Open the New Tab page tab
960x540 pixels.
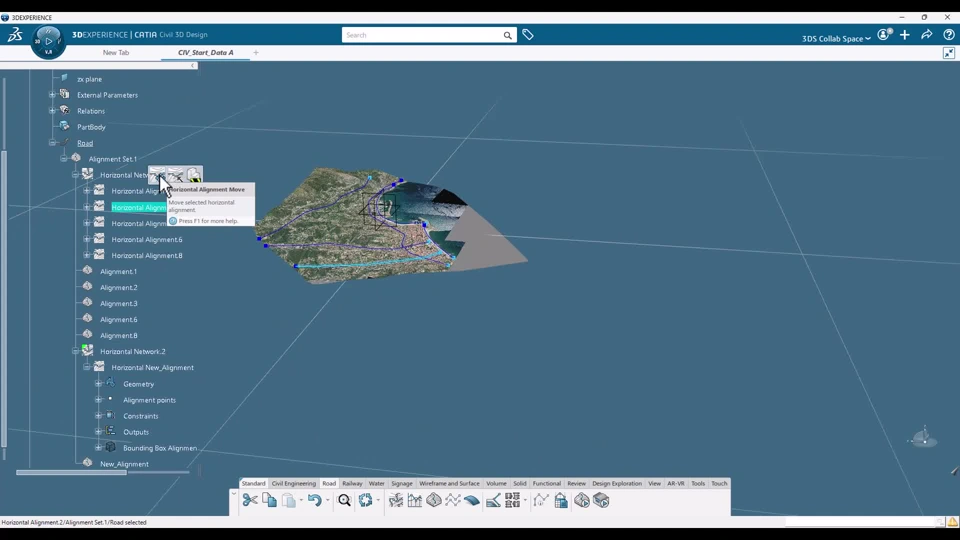tap(116, 53)
